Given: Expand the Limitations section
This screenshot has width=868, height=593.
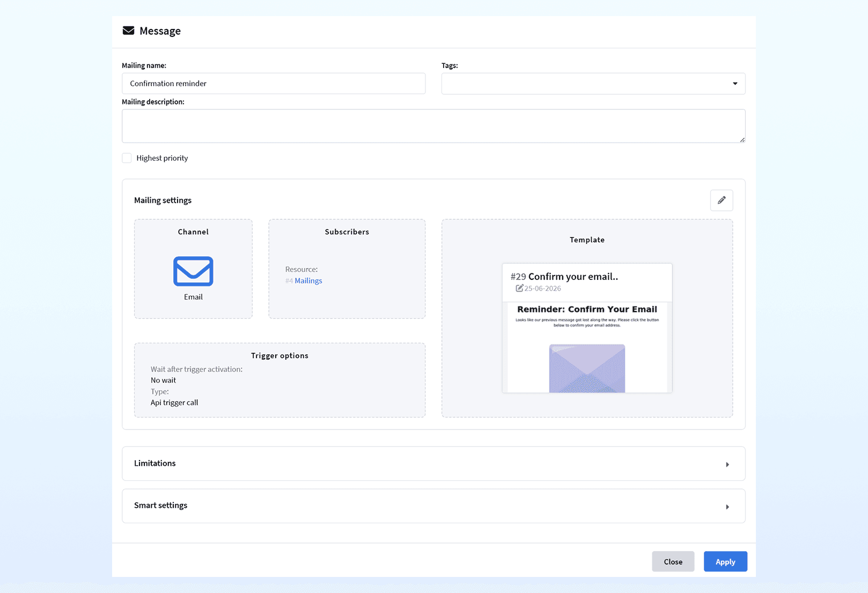Looking at the screenshot, I should pyautogui.click(x=433, y=463).
